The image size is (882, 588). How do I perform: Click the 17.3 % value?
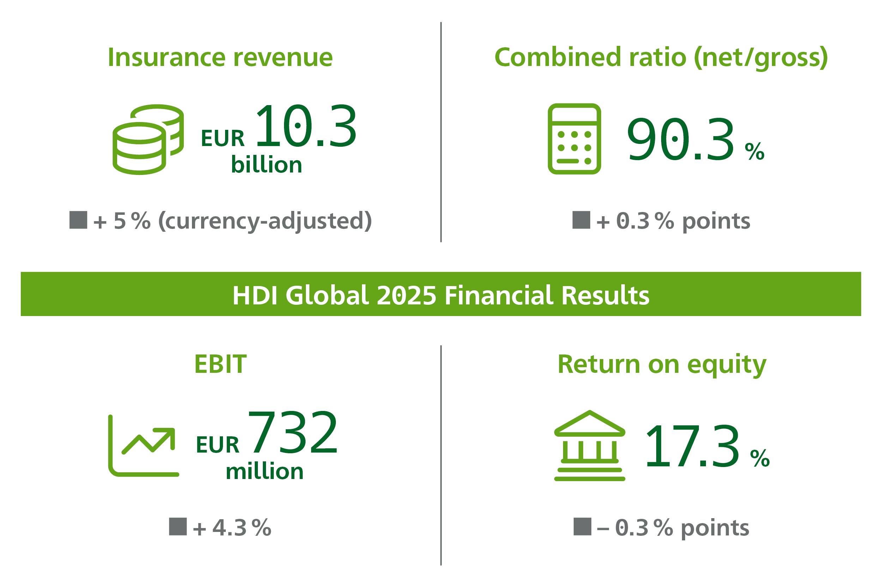[692, 446]
